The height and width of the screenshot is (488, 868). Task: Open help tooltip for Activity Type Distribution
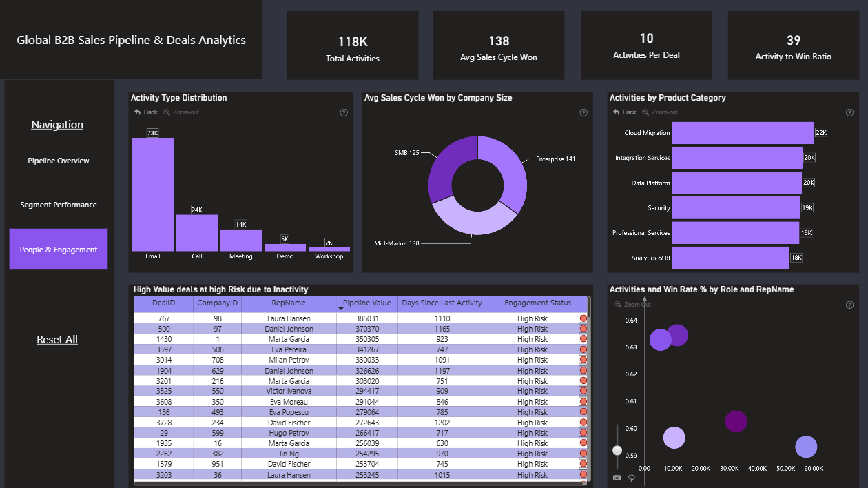click(x=344, y=112)
